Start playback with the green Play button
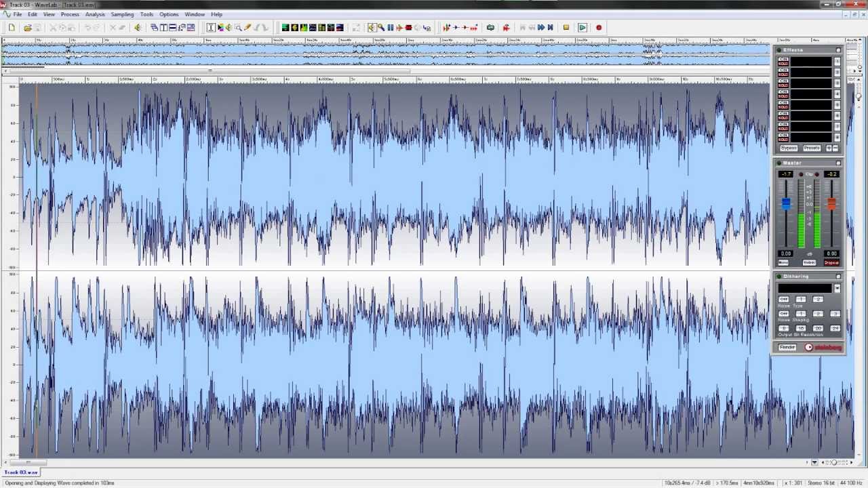Image resolution: width=868 pixels, height=488 pixels. click(x=583, y=28)
